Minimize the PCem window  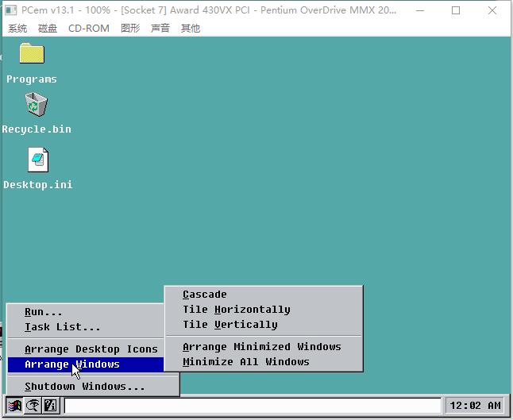pyautogui.click(x=420, y=10)
